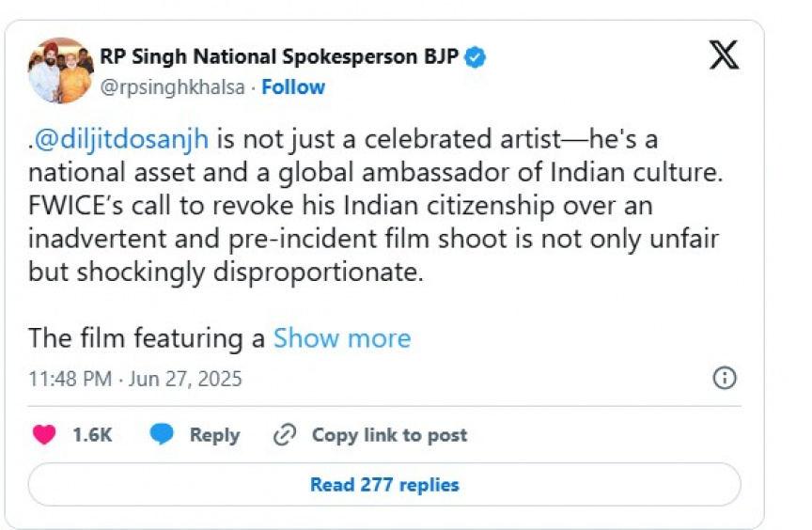Click the blue verified badge
This screenshot has height=530, width=812.
(477, 57)
